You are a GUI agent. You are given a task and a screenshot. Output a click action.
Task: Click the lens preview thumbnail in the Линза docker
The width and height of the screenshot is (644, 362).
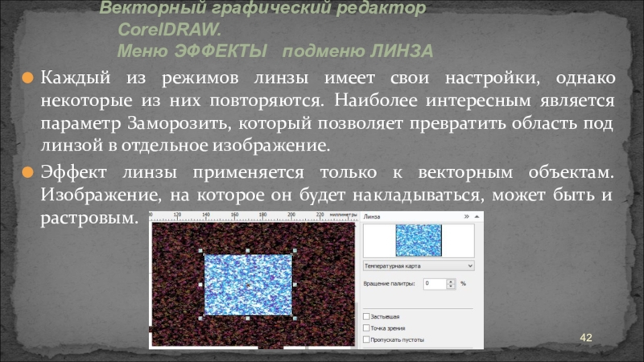pyautogui.click(x=419, y=241)
